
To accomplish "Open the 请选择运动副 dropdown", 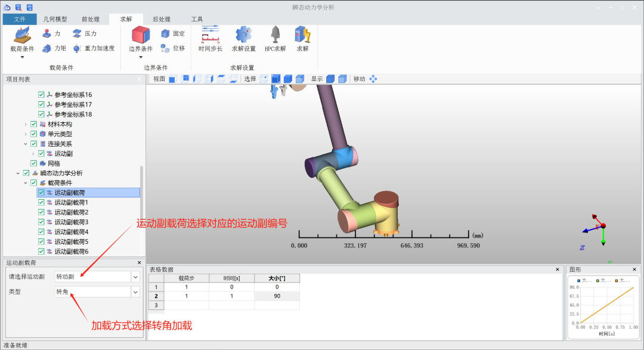I will click(x=135, y=277).
